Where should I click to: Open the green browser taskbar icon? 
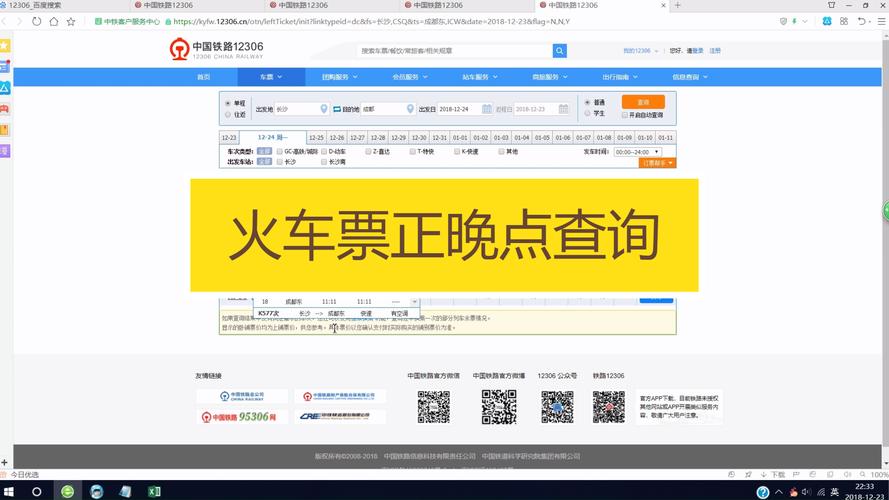click(x=67, y=491)
